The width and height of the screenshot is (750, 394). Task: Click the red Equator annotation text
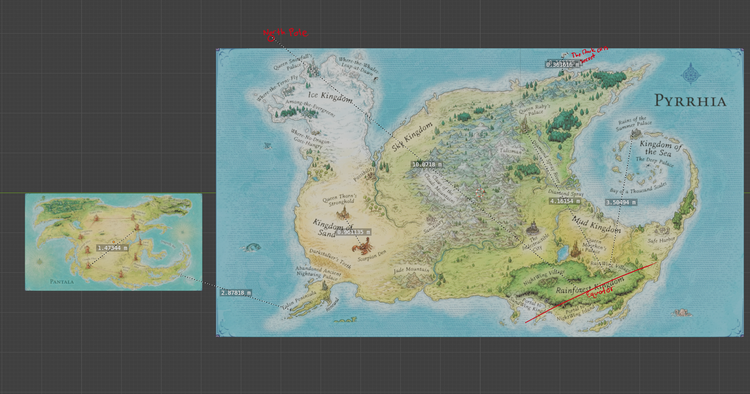[x=599, y=291]
